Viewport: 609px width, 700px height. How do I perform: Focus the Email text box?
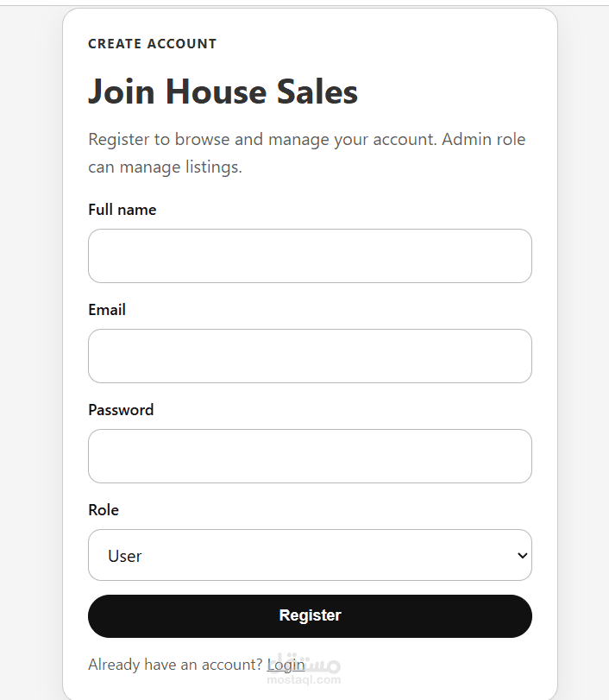point(310,356)
